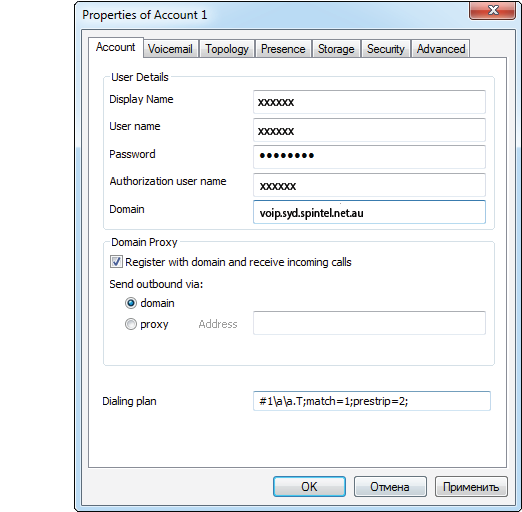Go to the Storage tab

point(336,49)
